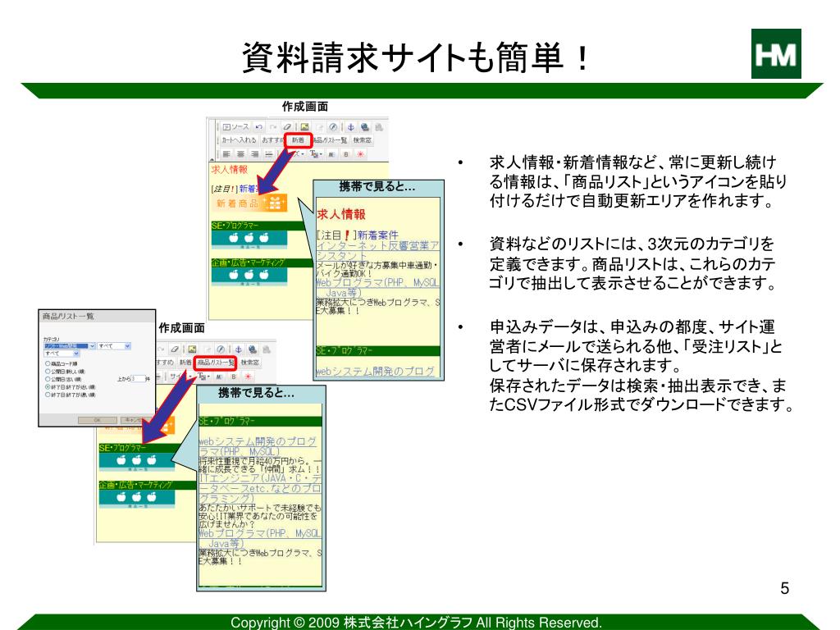Click カートへ入れる in upper editor toolbar
This screenshot has width=840, height=630.
[239, 140]
